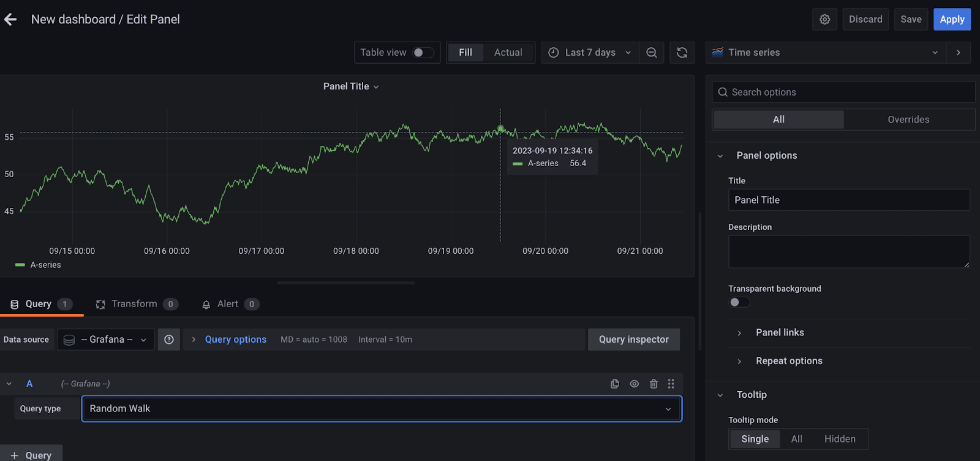Toggle A-series in the legend
The width and height of the screenshot is (980, 461).
point(45,265)
